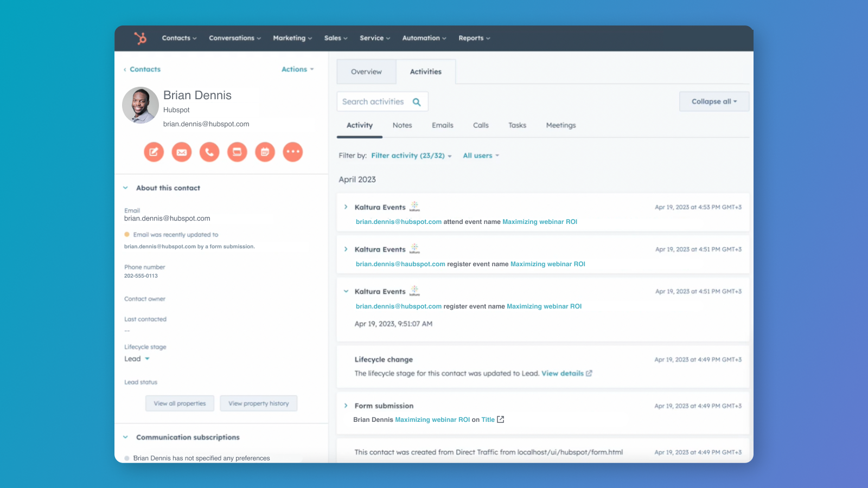Click the orange calendar meeting icon
Screen dimensions: 868x488
tap(265, 152)
